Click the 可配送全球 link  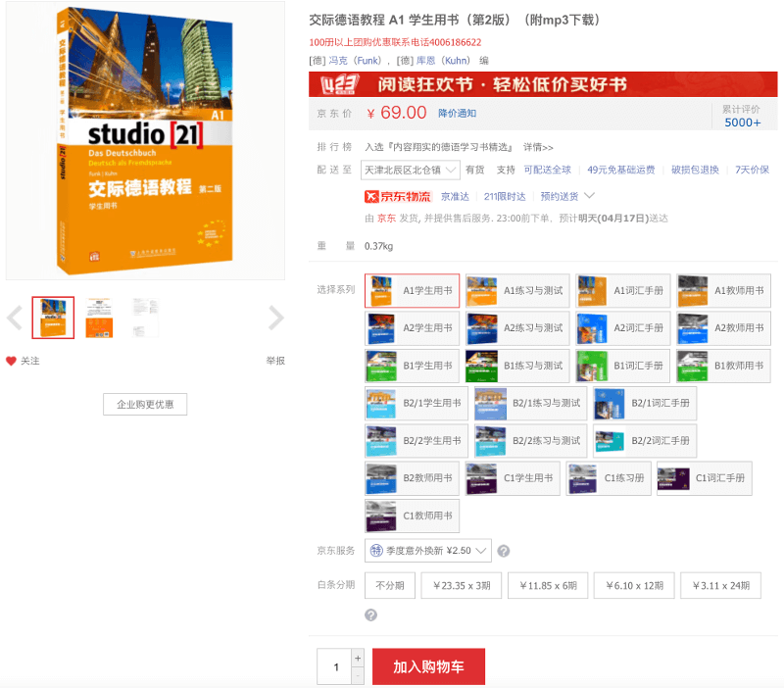point(547,170)
